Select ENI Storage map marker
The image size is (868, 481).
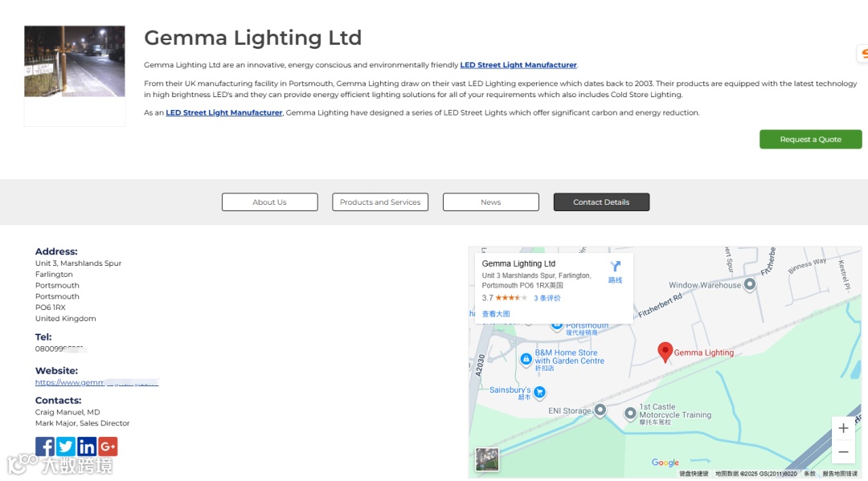600,410
